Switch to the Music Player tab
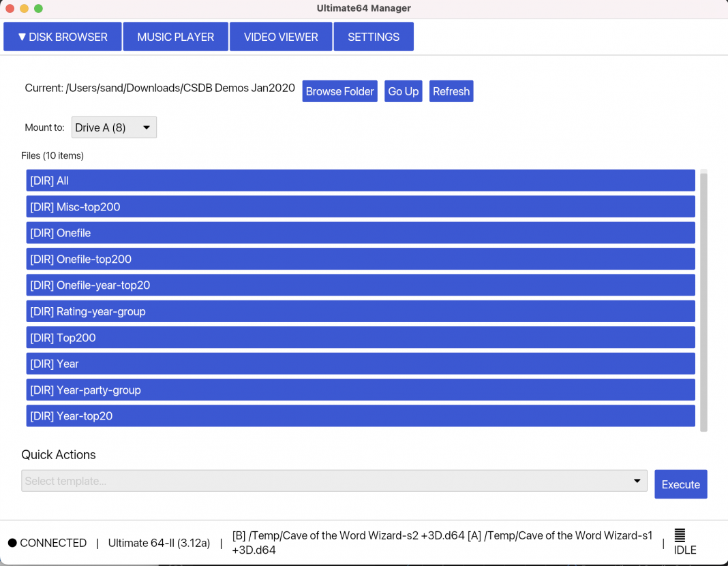The image size is (728, 566). coord(175,37)
